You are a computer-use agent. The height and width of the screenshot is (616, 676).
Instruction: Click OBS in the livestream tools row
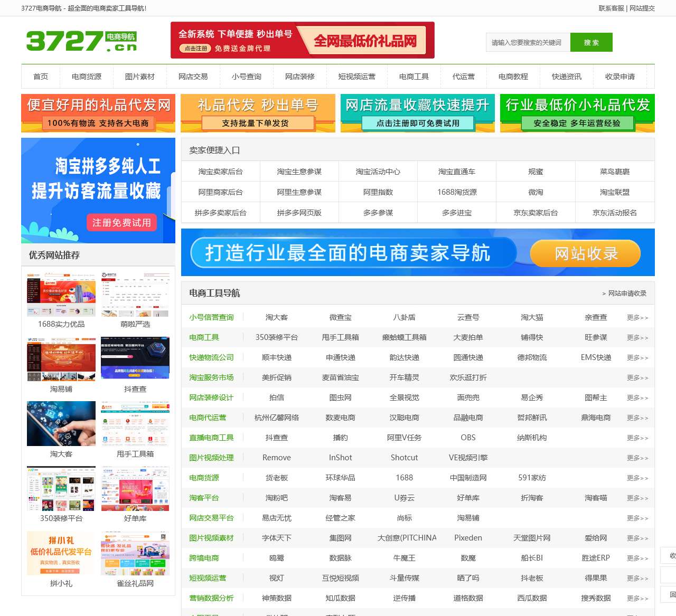click(x=468, y=438)
